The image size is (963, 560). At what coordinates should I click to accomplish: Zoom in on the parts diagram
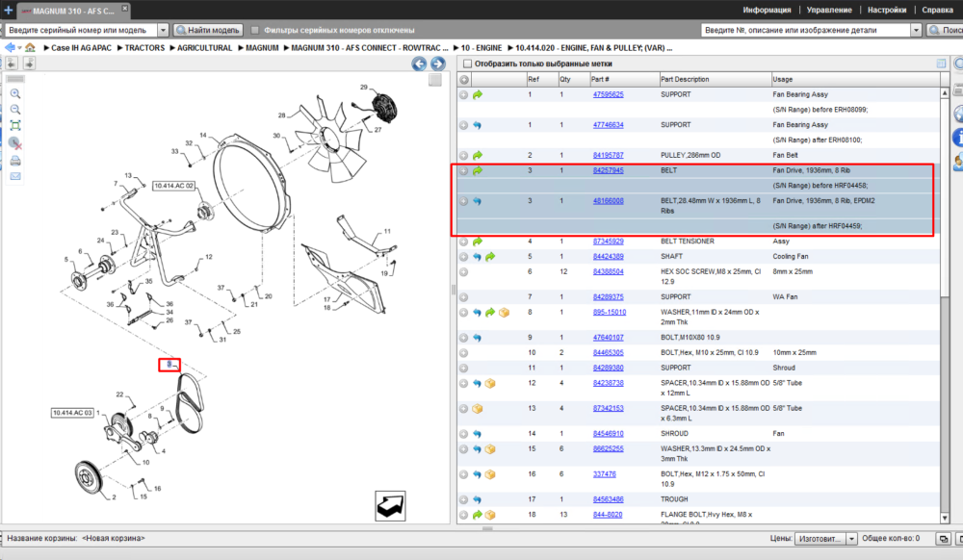(15, 94)
